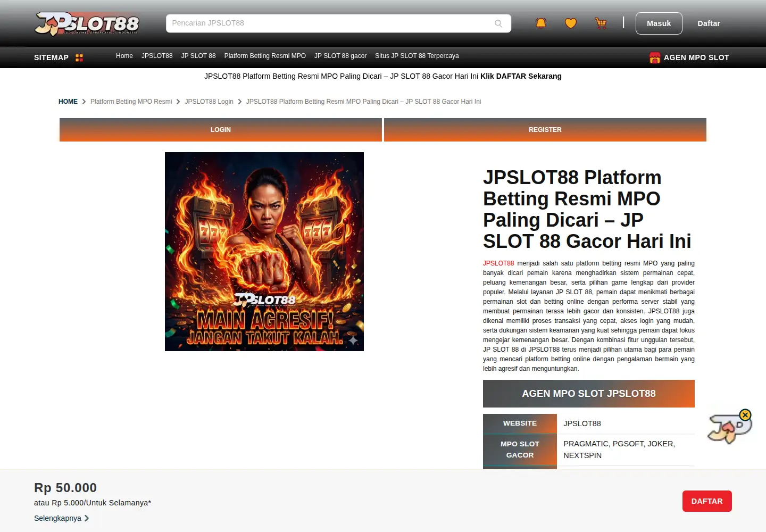The width and height of the screenshot is (766, 532).
Task: Open JP SLOT 88 gacor nav item
Action: [x=340, y=56]
